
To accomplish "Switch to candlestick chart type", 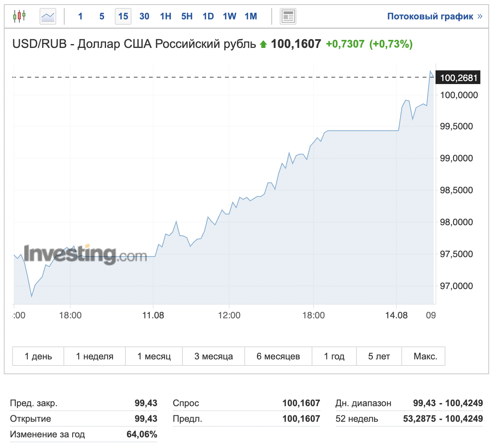I will (19, 16).
